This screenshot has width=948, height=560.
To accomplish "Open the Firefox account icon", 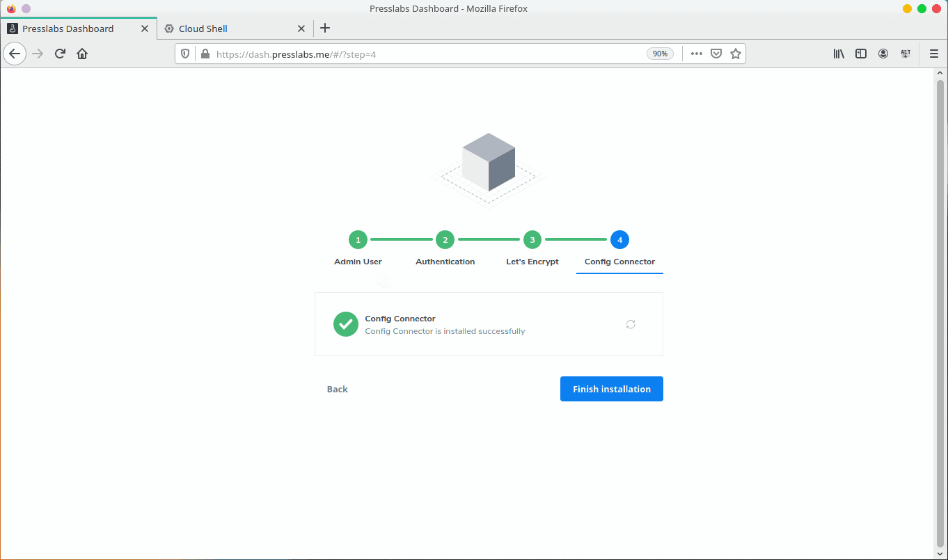I will [883, 54].
